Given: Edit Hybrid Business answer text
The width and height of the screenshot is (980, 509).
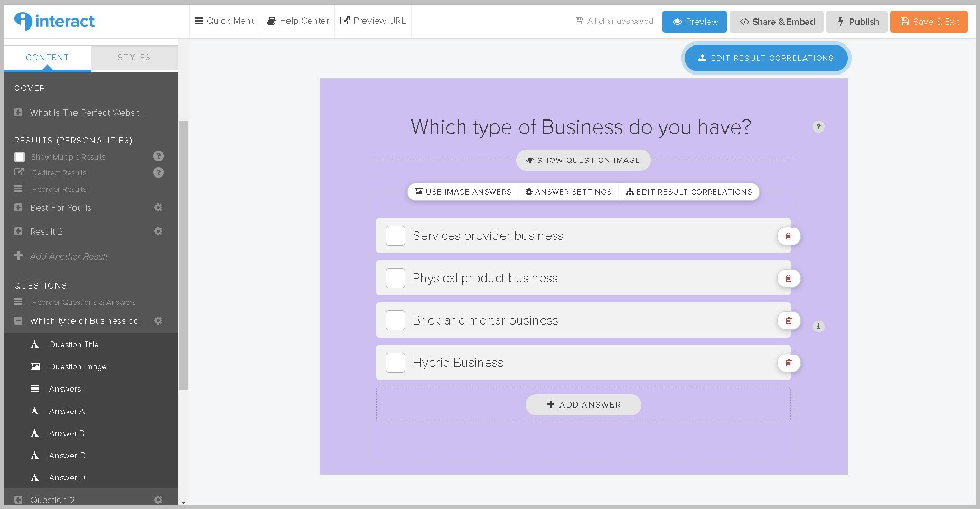Looking at the screenshot, I should (458, 363).
